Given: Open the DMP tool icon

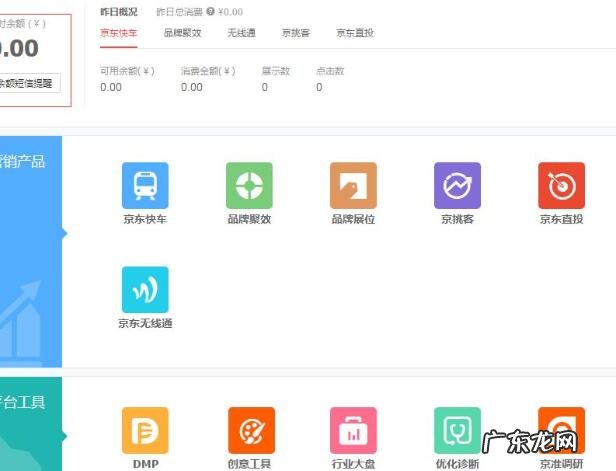Looking at the screenshot, I should coord(145,431).
